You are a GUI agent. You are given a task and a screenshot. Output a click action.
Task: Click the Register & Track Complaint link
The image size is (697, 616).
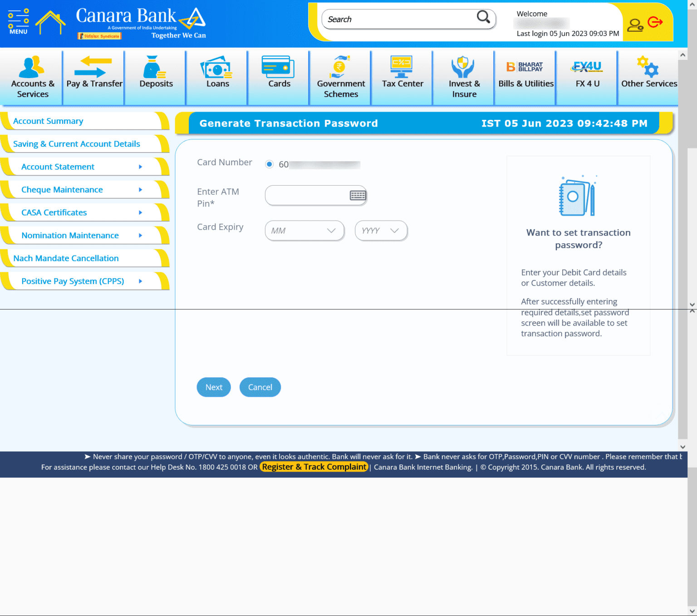pyautogui.click(x=314, y=467)
